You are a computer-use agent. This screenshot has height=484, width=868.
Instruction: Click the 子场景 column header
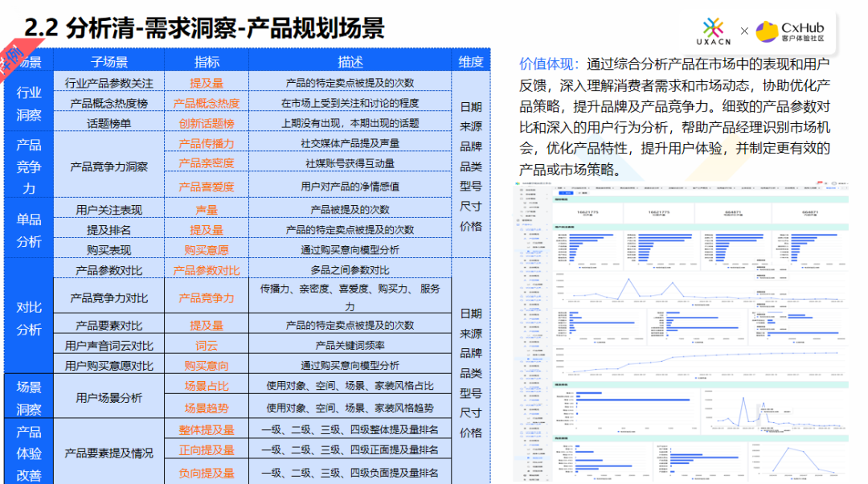tap(108, 62)
